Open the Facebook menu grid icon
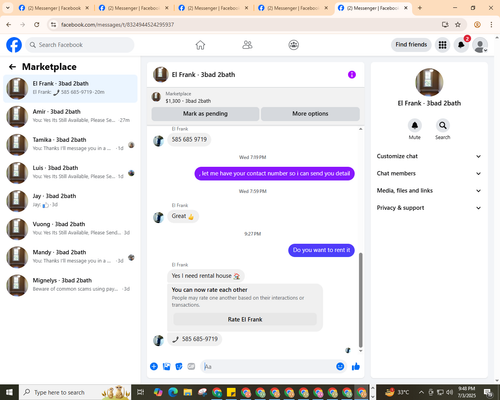Image resolution: width=500 pixels, height=400 pixels. click(442, 45)
